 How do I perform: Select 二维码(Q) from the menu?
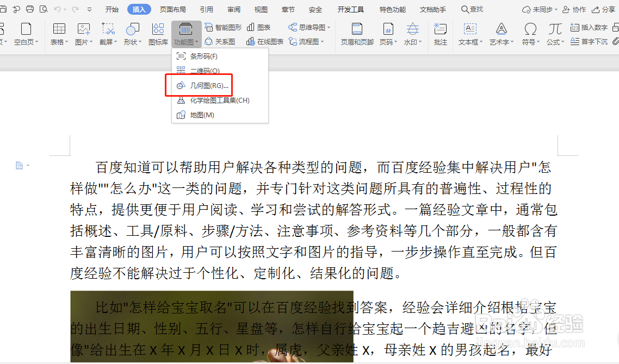point(220,71)
